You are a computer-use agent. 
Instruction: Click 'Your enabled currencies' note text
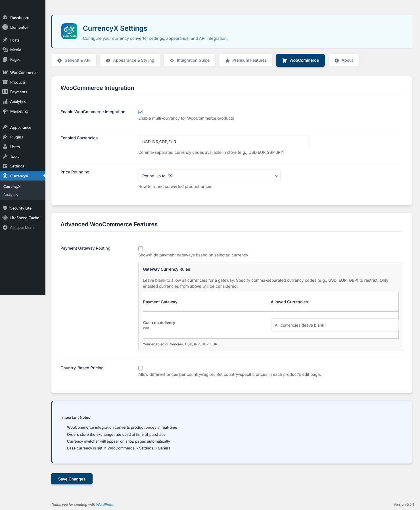[x=180, y=344]
